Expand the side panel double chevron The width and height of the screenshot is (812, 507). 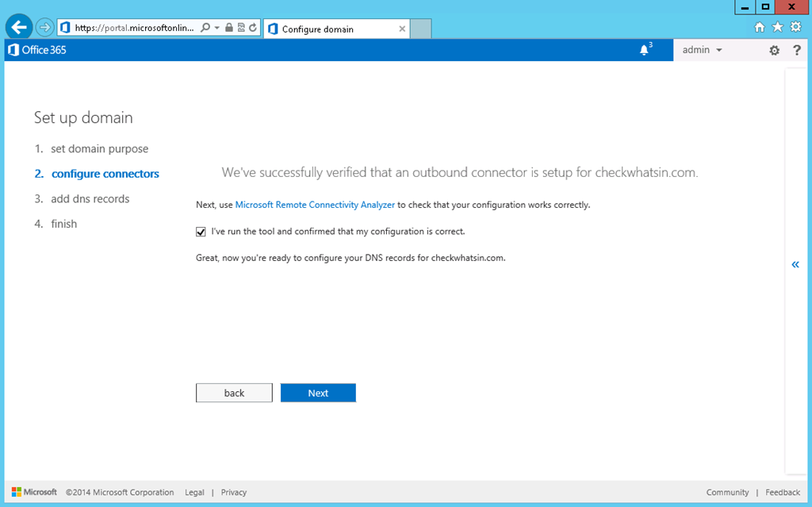coord(795,265)
